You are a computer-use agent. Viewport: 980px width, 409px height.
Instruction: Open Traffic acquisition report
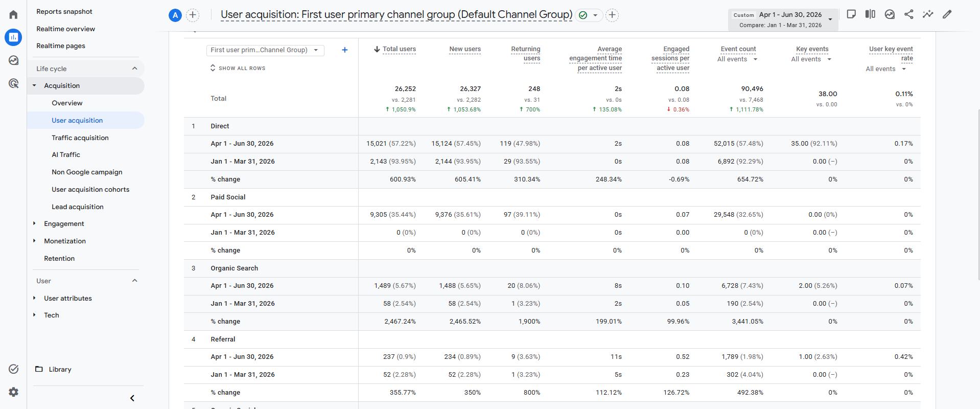[80, 138]
